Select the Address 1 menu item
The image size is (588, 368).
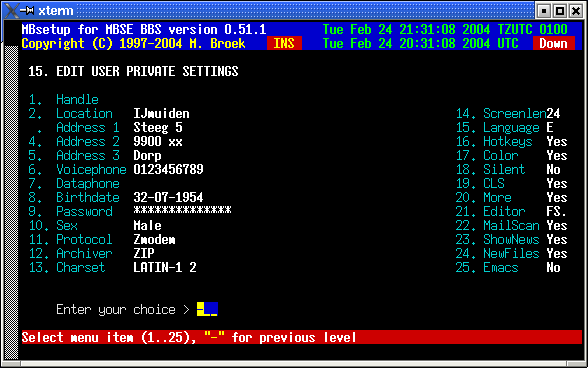[78, 128]
